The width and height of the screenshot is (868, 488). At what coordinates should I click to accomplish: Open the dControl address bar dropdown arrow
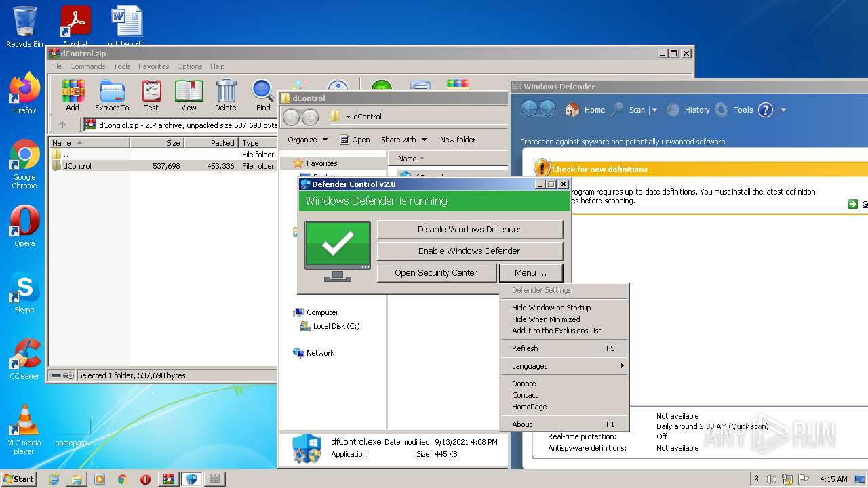(348, 117)
